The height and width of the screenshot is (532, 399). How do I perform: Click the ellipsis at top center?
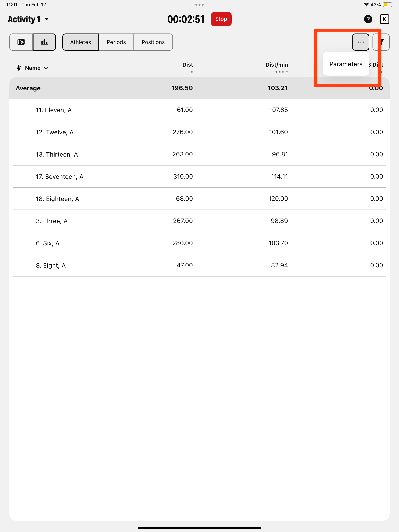point(199,4)
